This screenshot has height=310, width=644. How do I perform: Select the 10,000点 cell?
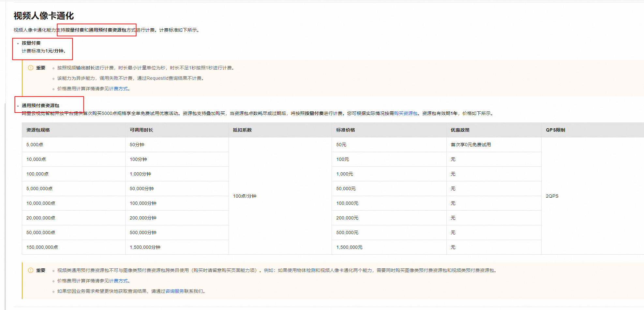[x=74, y=159]
